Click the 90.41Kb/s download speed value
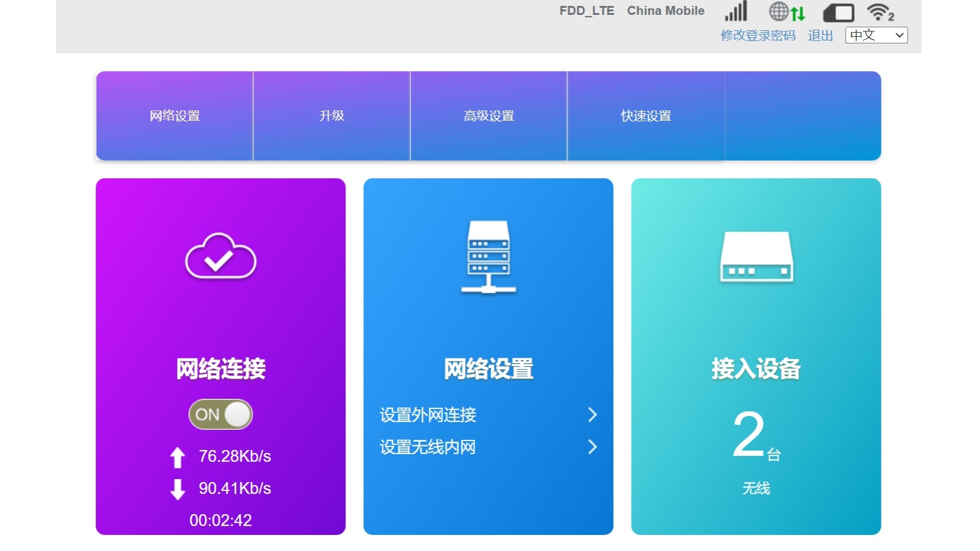This screenshot has height=551, width=980. (235, 489)
